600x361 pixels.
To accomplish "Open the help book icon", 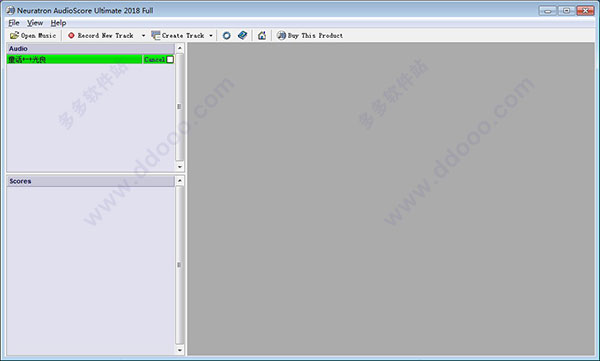I will (243, 35).
